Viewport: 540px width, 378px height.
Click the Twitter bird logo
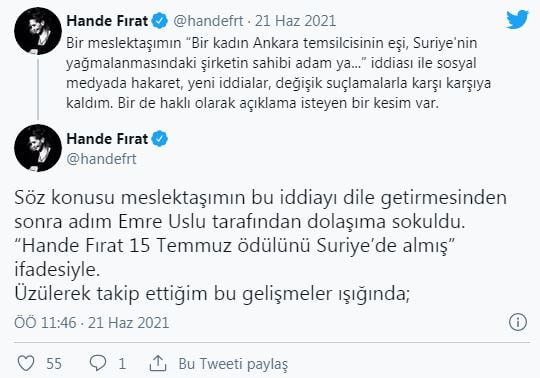point(517,19)
